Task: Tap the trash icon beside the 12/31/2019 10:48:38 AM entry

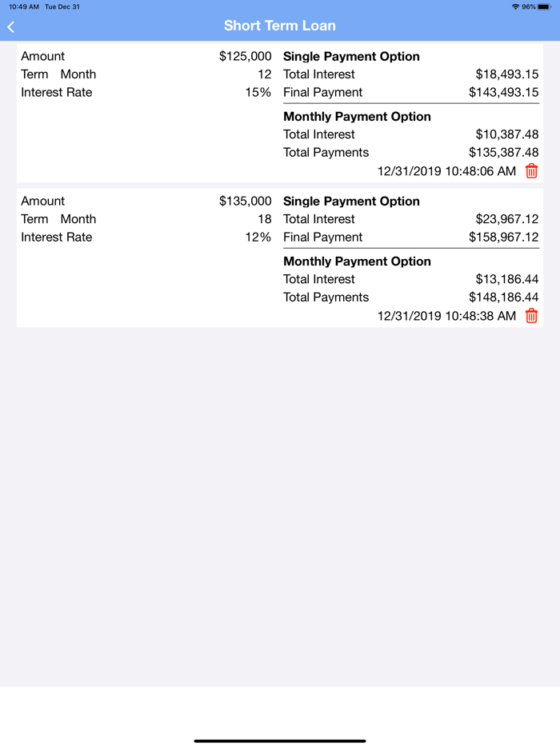Action: [x=531, y=316]
